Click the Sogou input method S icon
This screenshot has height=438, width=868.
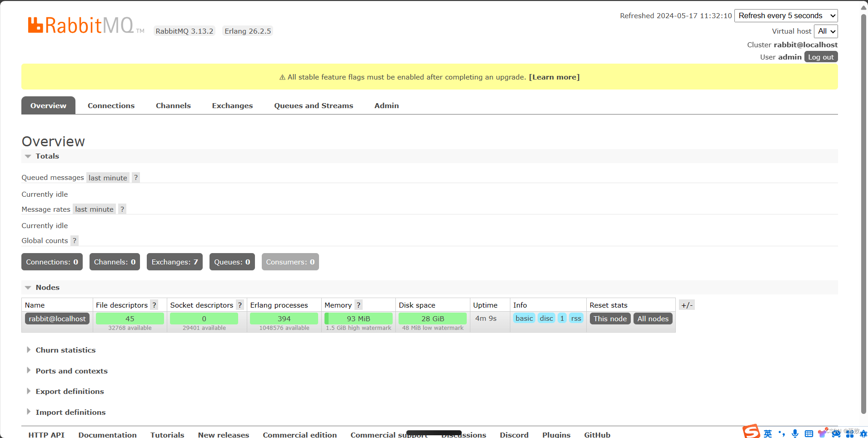coord(751,431)
